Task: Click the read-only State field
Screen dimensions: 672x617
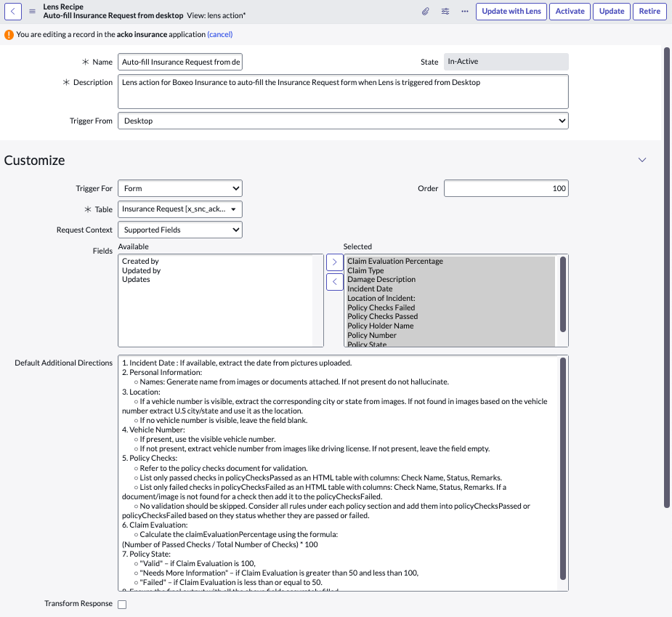Action: (506, 62)
